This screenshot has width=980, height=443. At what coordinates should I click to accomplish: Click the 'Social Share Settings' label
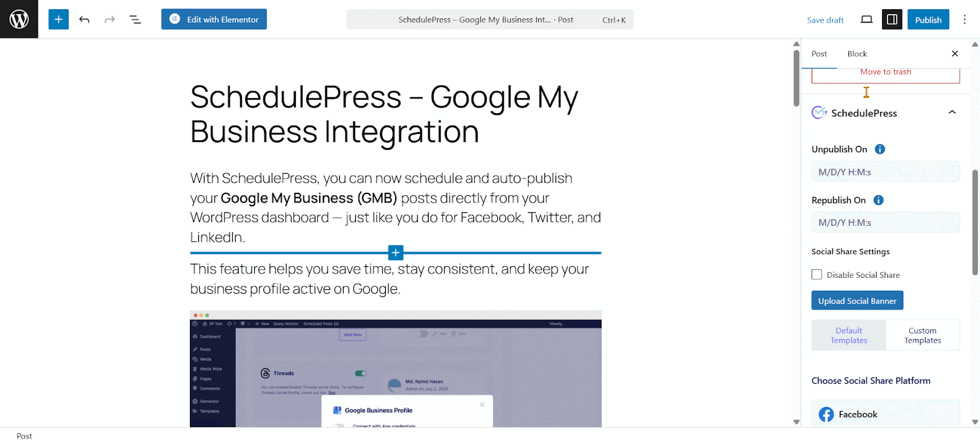(x=850, y=251)
